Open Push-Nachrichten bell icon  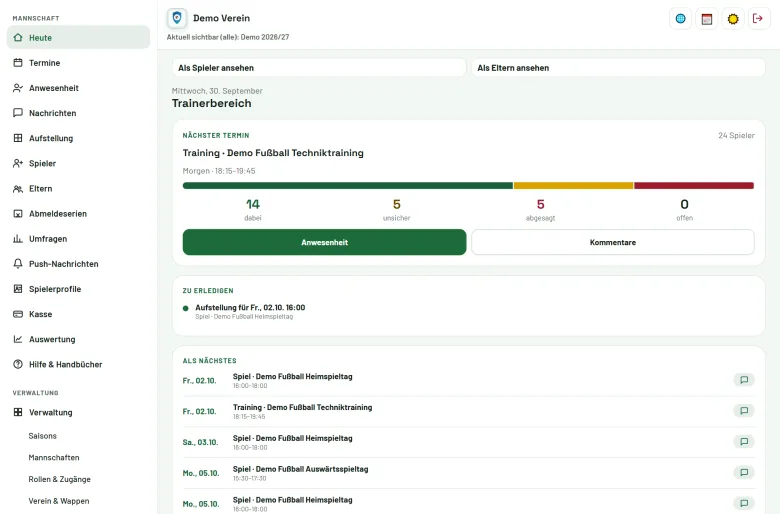point(18,264)
